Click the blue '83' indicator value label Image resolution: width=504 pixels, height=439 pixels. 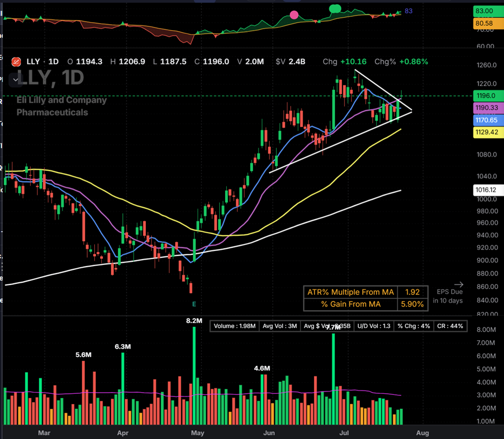[x=409, y=11]
